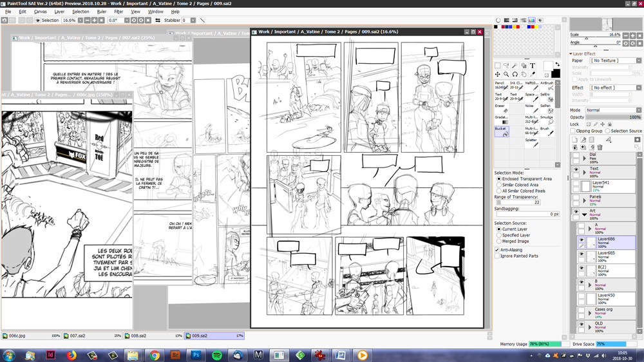Select the Smudge brush preset

(x=547, y=120)
